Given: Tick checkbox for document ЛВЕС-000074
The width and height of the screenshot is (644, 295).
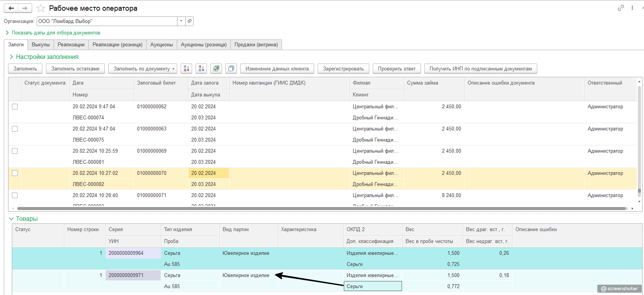Looking at the screenshot, I should pyautogui.click(x=15, y=106).
